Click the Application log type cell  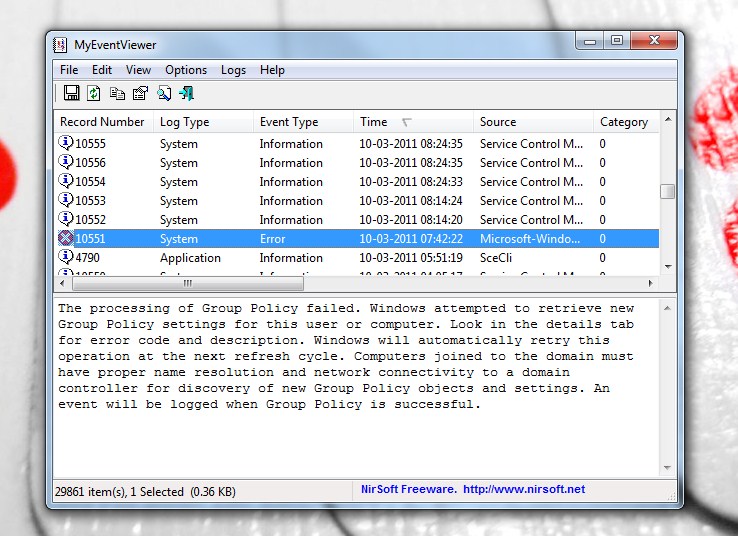pyautogui.click(x=190, y=258)
